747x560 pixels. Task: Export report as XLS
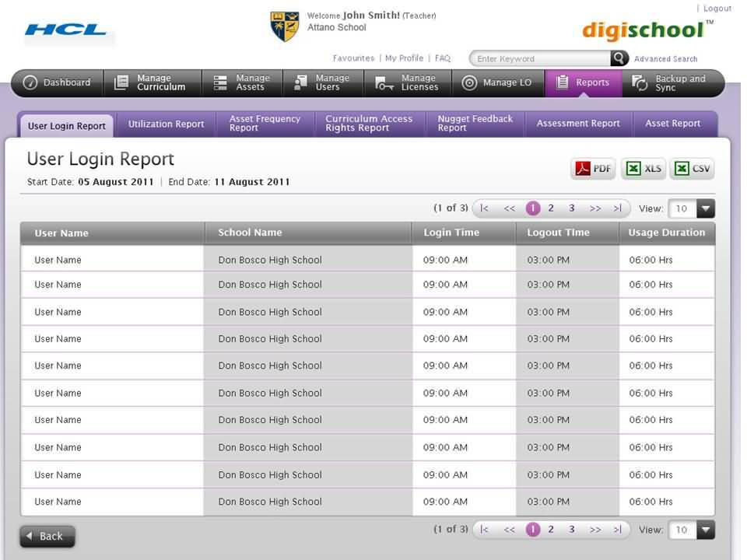tap(644, 169)
